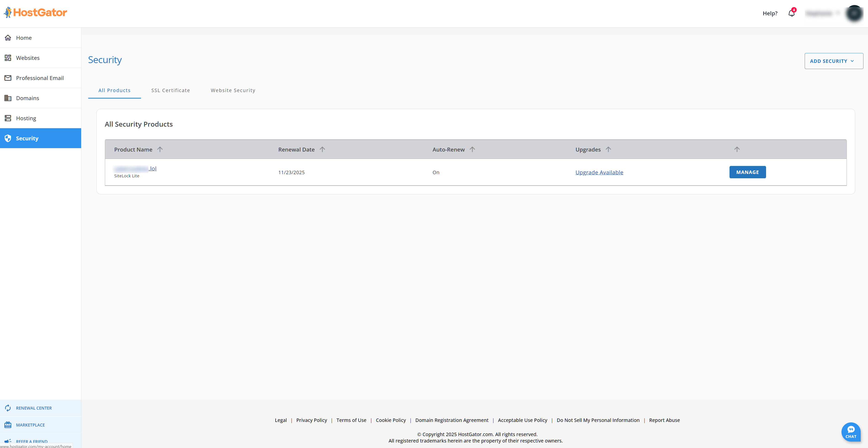The width and height of the screenshot is (868, 448).
Task: Open the Chat bubble widget
Action: pos(850,432)
